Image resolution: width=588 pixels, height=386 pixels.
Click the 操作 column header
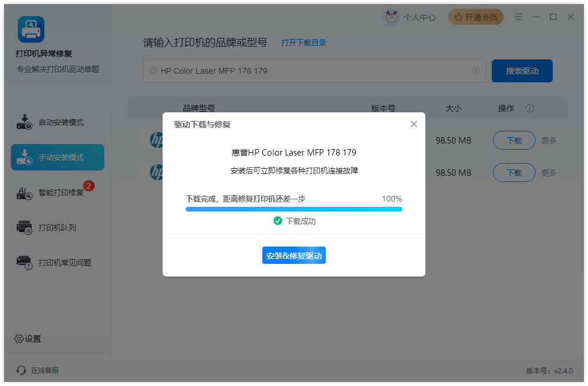[506, 108]
